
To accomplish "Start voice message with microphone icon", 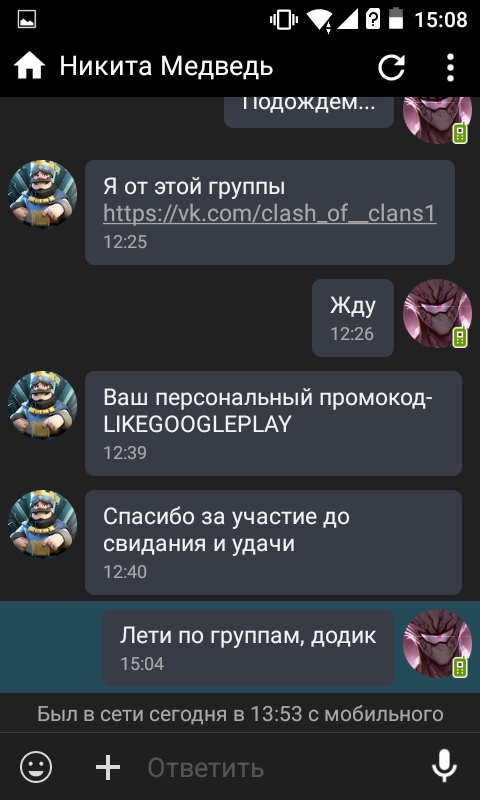I will click(x=444, y=766).
